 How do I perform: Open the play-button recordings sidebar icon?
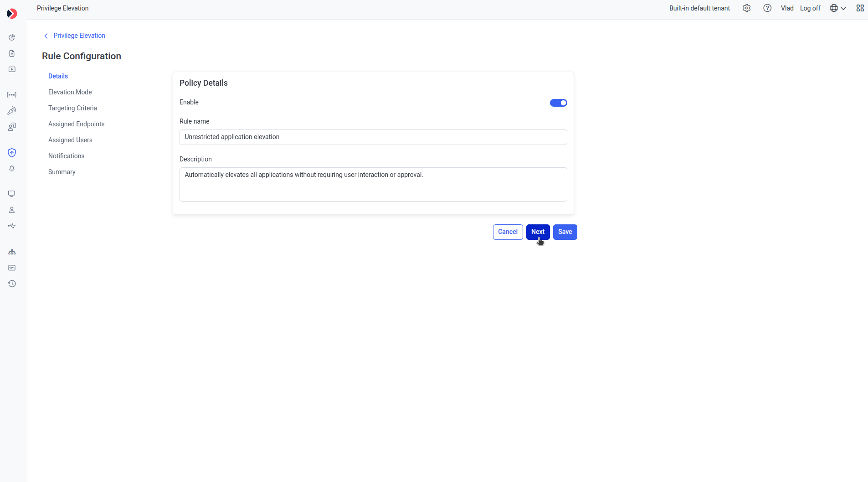12,69
